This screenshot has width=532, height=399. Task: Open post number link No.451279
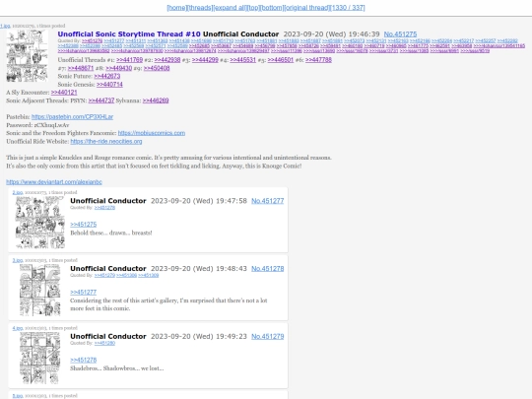(x=267, y=337)
